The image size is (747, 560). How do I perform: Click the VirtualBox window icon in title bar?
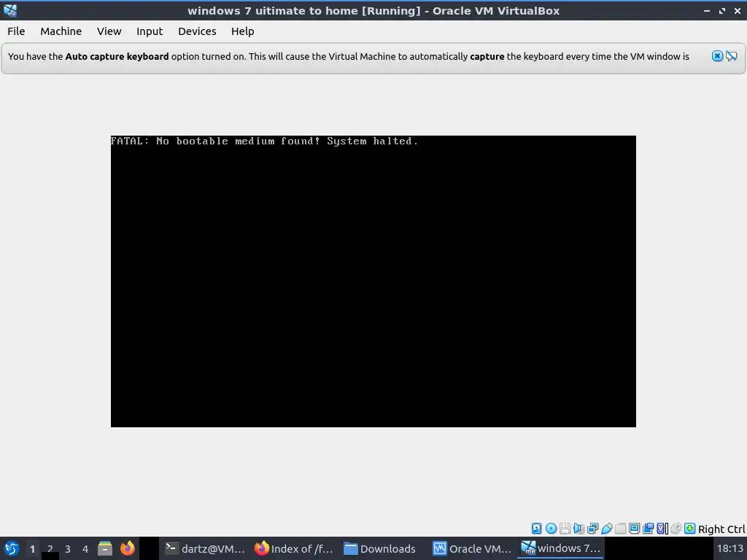[10, 10]
